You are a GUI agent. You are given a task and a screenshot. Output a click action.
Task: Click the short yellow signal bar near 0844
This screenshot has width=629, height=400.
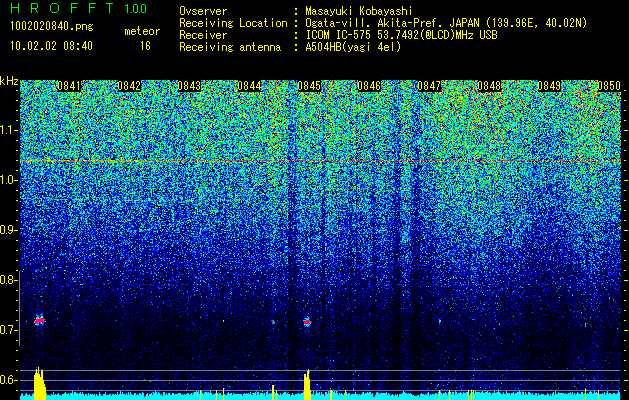coord(273,392)
